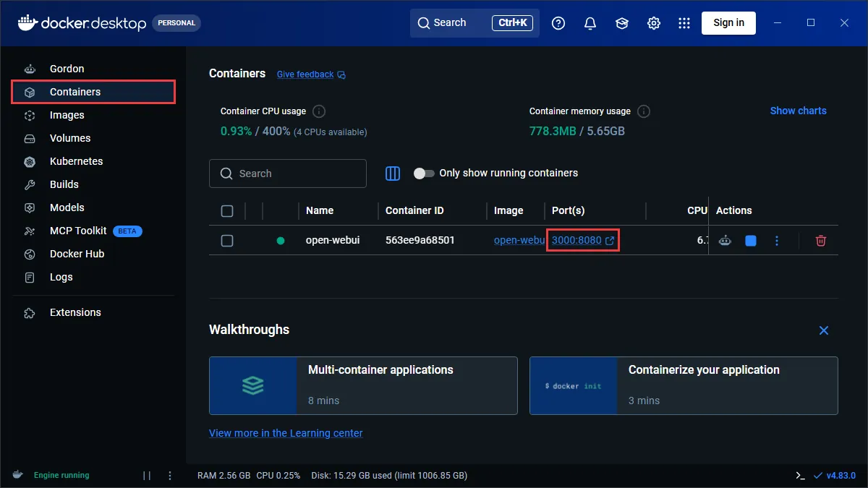The image size is (868, 488).
Task: Click the memory usage info icon
Action: tap(644, 111)
